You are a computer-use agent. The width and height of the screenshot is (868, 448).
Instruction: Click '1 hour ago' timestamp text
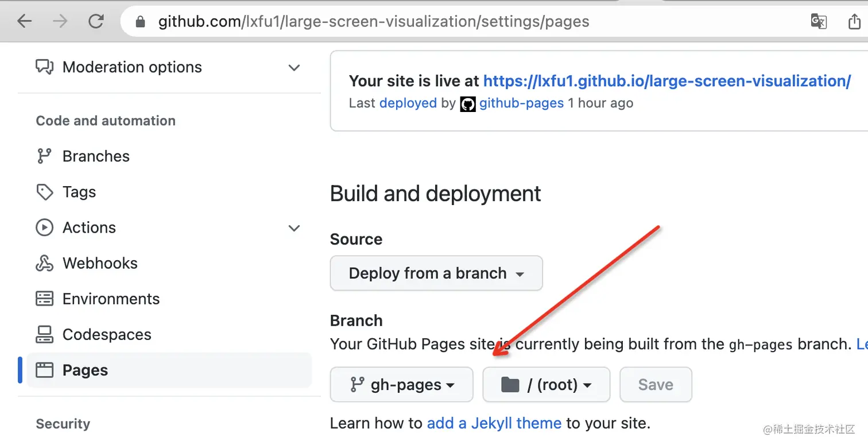pos(600,103)
